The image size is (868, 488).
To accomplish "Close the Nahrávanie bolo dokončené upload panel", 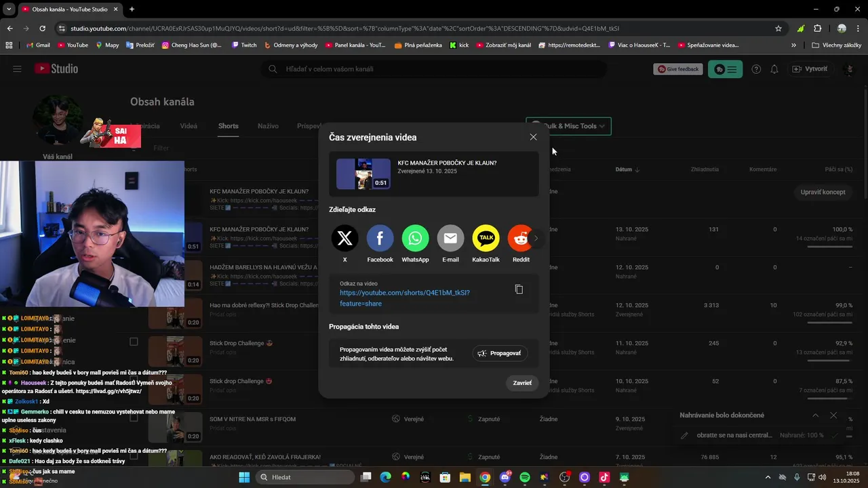I will click(x=833, y=415).
